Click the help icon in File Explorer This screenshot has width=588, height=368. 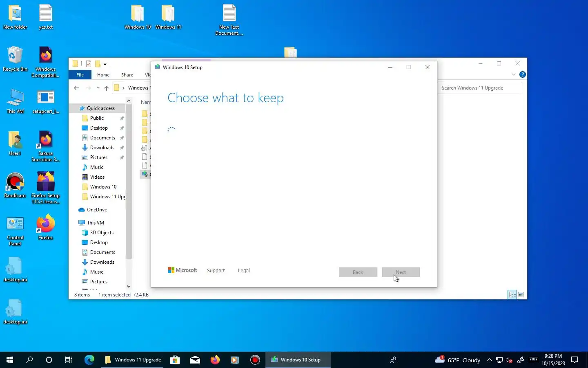522,74
